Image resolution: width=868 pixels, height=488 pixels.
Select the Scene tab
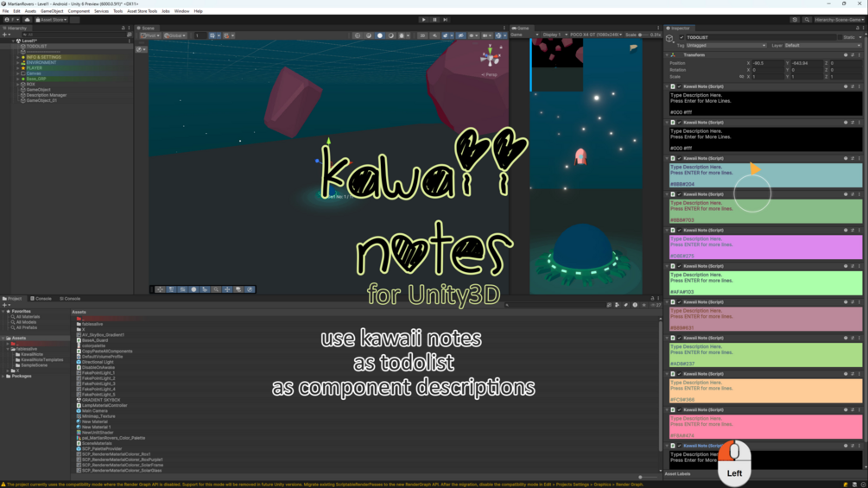146,28
